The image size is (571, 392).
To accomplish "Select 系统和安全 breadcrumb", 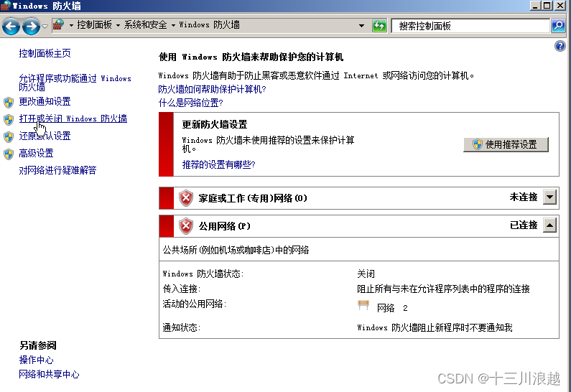I will point(145,24).
